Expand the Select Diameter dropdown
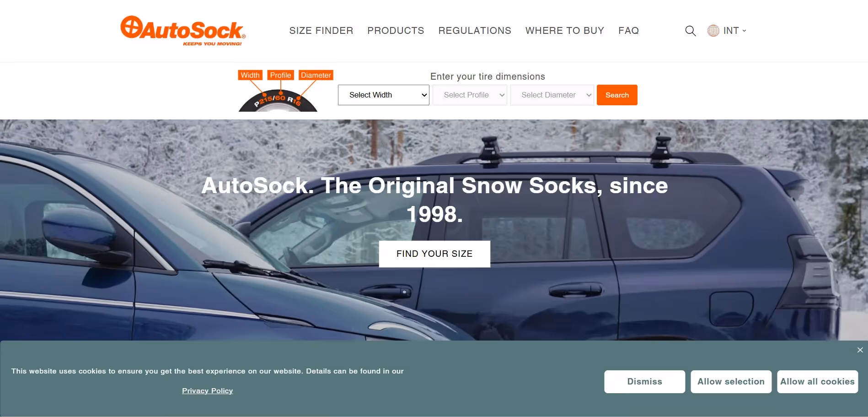Viewport: 868px width, 417px height. tap(552, 95)
